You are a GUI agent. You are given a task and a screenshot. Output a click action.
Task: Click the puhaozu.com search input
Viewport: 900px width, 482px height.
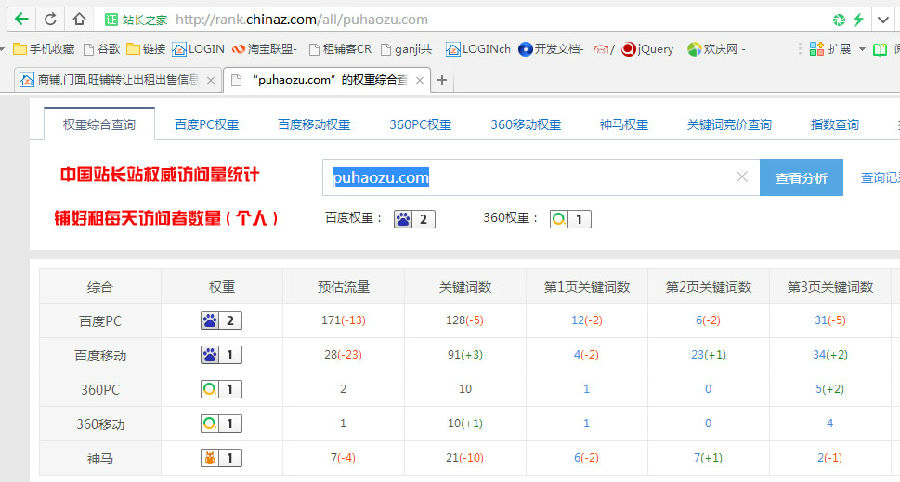541,177
